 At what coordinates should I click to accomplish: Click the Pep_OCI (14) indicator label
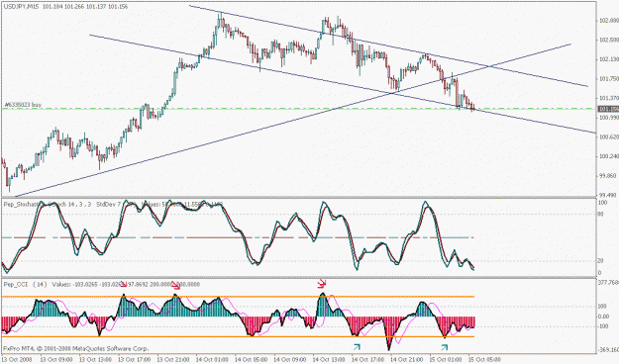click(26, 284)
